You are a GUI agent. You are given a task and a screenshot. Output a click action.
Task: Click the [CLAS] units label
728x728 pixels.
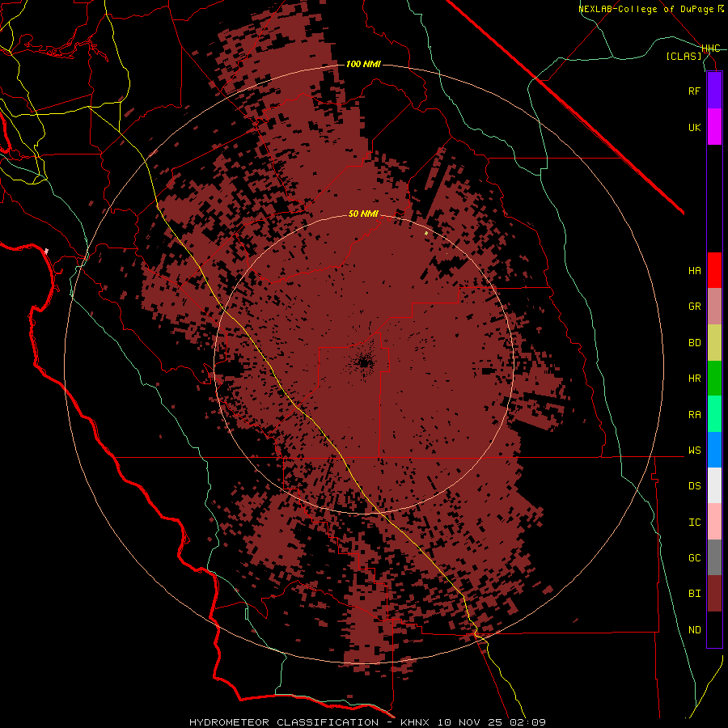coord(684,56)
